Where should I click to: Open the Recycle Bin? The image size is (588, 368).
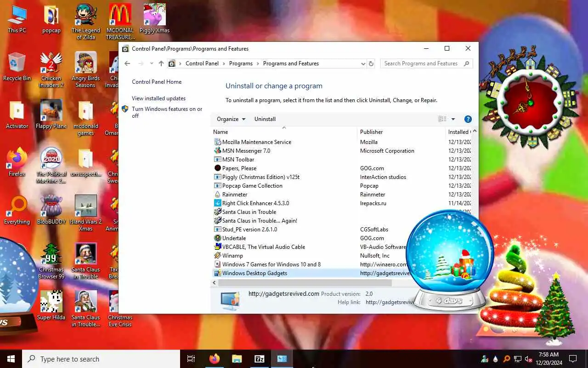17,67
